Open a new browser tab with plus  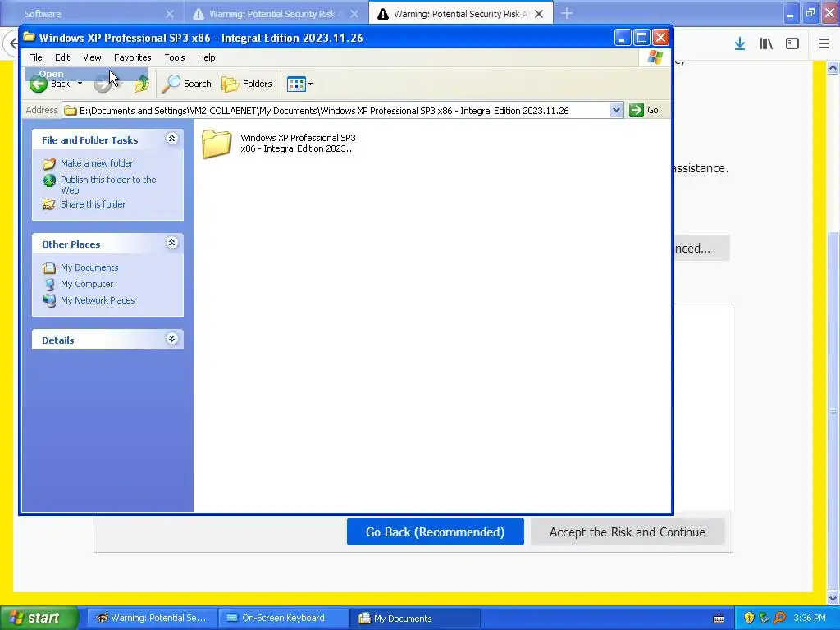(x=567, y=13)
